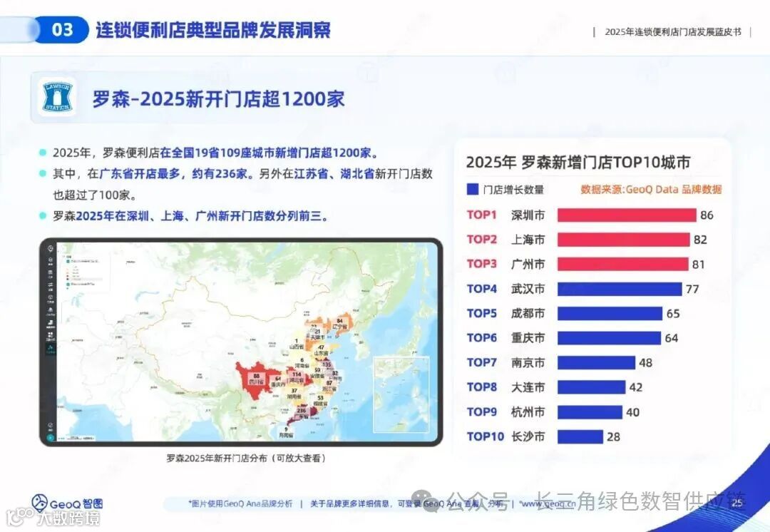
Task: Click the TOP2 rank label
Action: 482,239
